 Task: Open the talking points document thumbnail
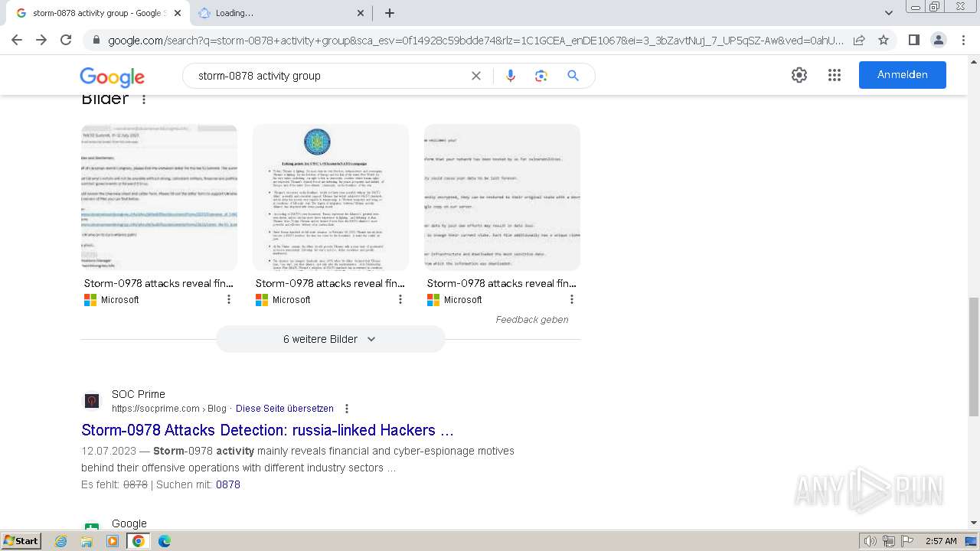(331, 197)
